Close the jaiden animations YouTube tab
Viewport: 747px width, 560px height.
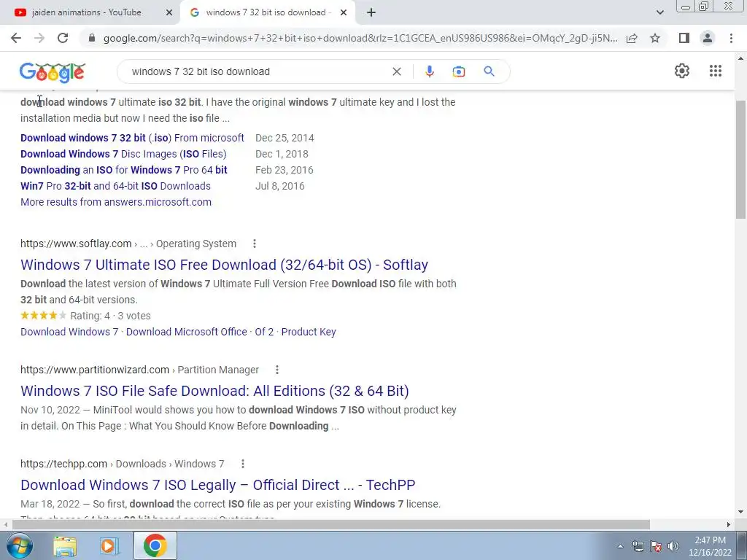click(169, 13)
